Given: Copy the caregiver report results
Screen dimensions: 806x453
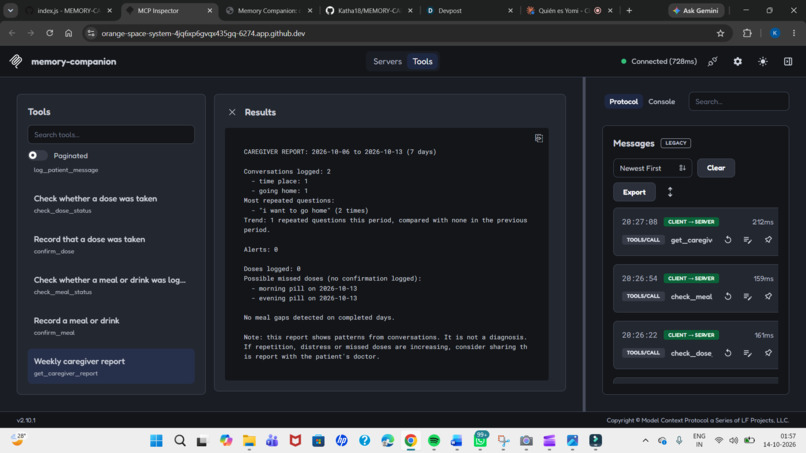Looking at the screenshot, I should tap(539, 138).
